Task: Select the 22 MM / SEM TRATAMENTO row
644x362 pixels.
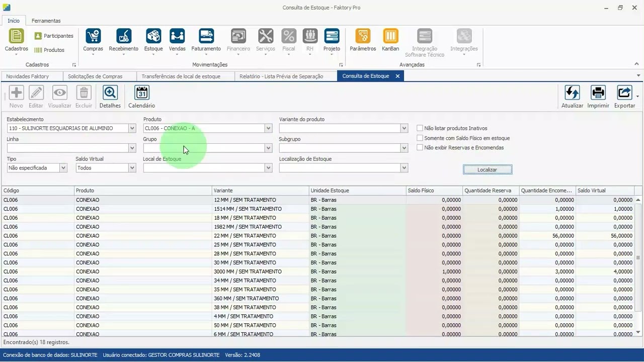Action: coord(318,236)
